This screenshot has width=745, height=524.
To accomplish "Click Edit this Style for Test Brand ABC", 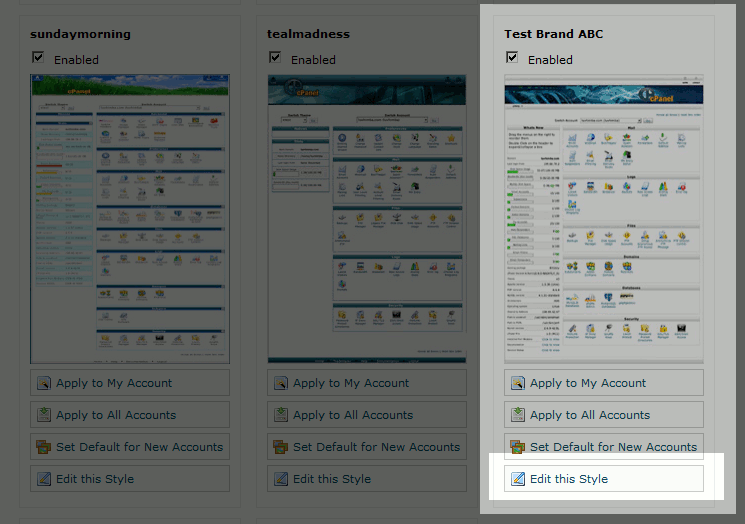I will (x=603, y=478).
